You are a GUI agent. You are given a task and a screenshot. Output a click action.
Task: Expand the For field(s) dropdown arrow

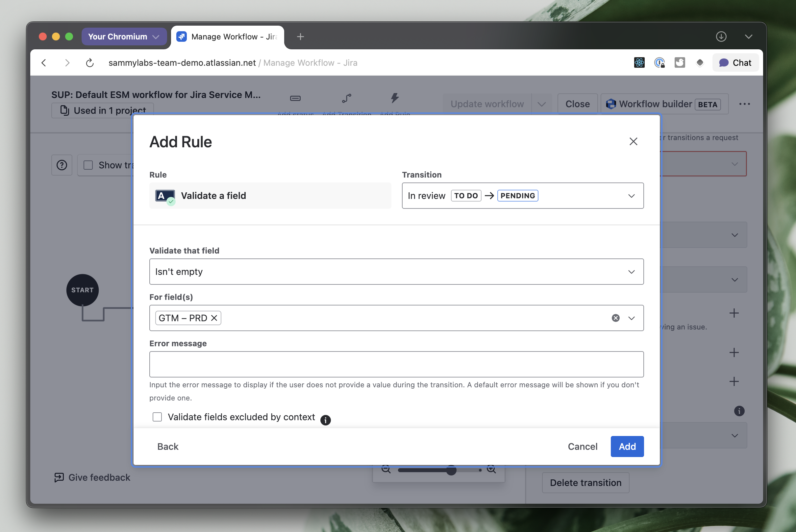point(631,318)
